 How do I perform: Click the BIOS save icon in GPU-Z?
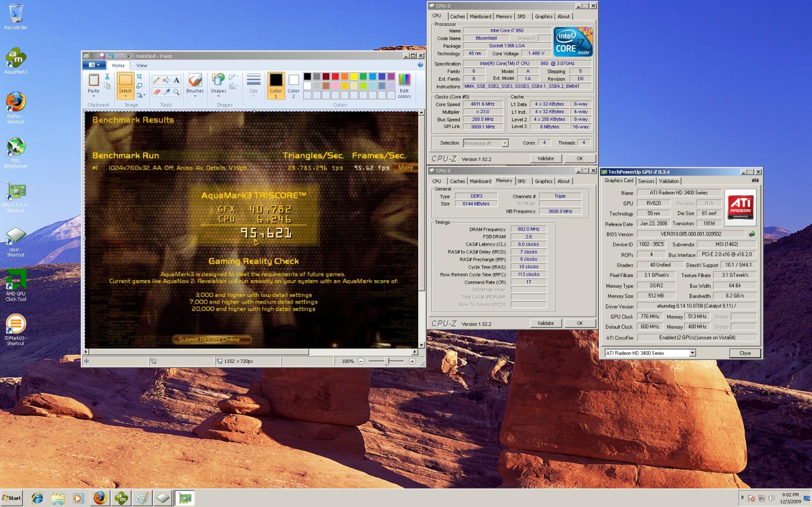pos(752,234)
